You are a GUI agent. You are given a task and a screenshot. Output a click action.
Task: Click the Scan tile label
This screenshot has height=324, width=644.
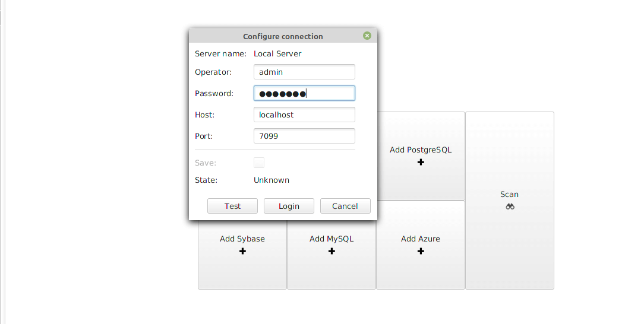(x=509, y=194)
